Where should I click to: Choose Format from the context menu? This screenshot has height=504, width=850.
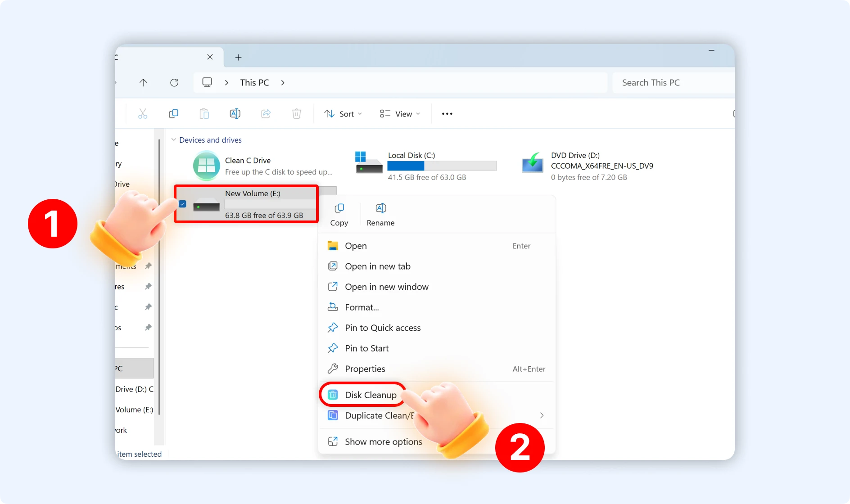(x=361, y=307)
